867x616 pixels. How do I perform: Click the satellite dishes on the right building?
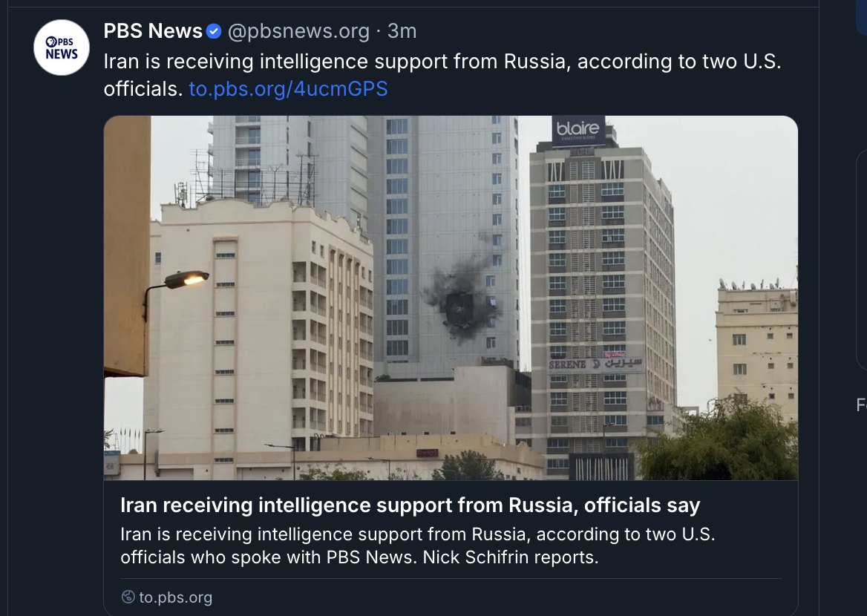tap(750, 285)
